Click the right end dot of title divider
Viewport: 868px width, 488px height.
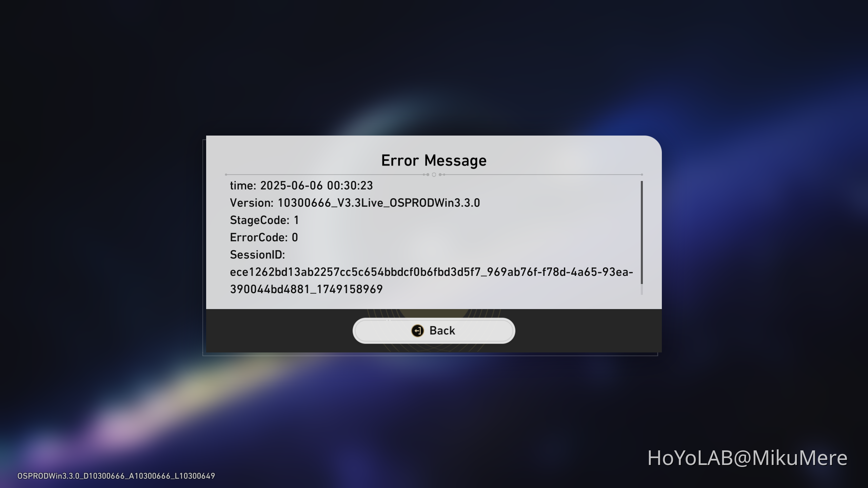(642, 175)
